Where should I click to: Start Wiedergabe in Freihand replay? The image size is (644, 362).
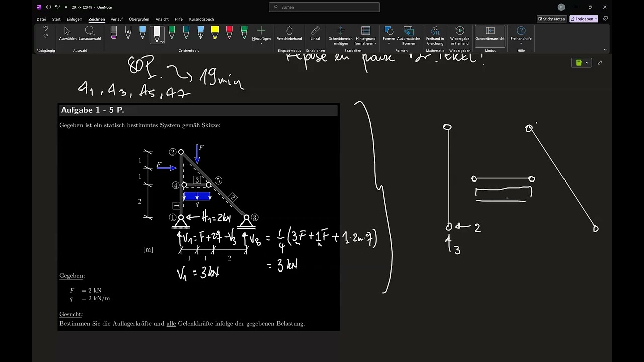tap(460, 35)
